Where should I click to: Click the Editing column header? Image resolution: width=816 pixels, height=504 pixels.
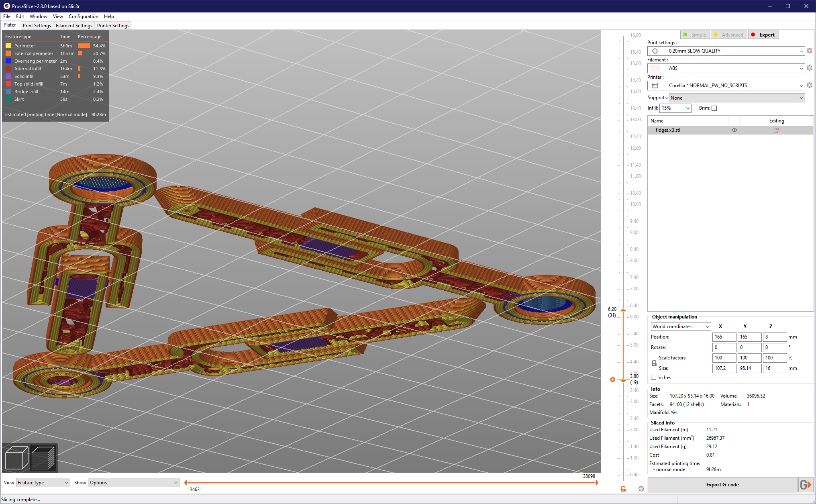[x=777, y=121]
